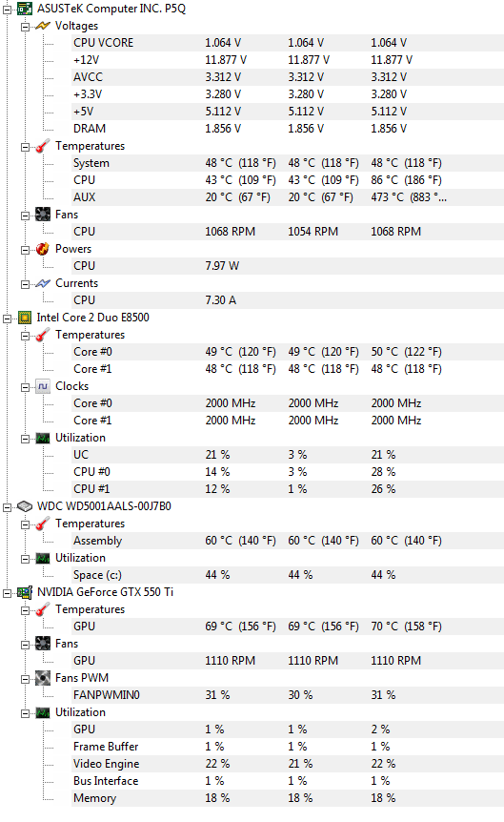Click the Intel Core 2 Duo chip icon
The height and width of the screenshot is (822, 504).
[25, 318]
